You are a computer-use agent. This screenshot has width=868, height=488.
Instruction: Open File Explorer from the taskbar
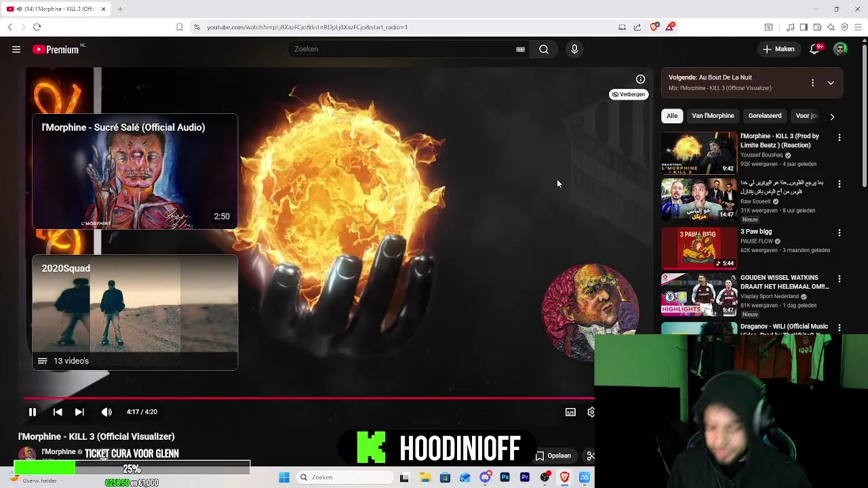point(425,477)
